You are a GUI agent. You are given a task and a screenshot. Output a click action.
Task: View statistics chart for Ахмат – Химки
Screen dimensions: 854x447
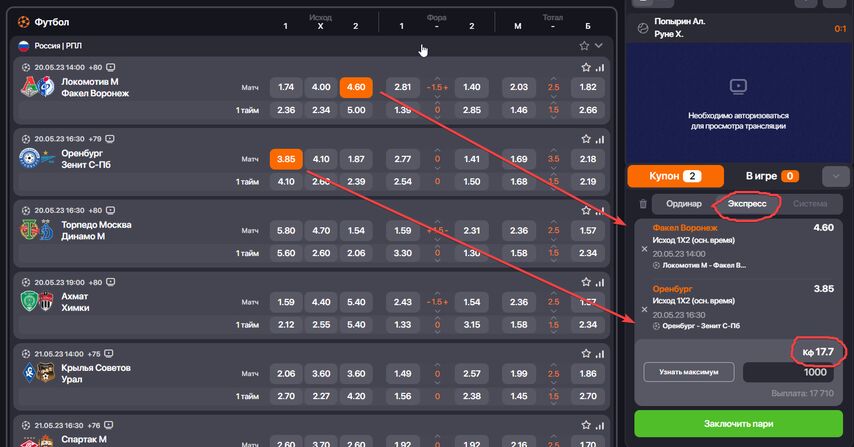(x=600, y=282)
